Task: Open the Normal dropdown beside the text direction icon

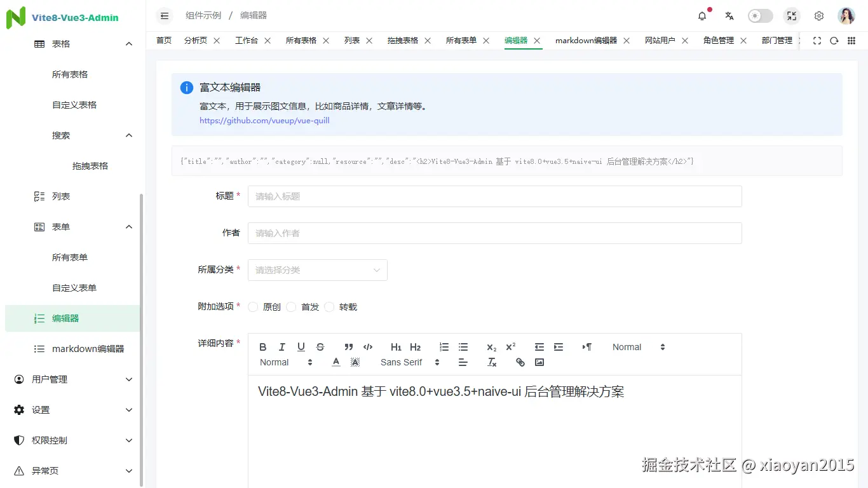Action: (639, 347)
